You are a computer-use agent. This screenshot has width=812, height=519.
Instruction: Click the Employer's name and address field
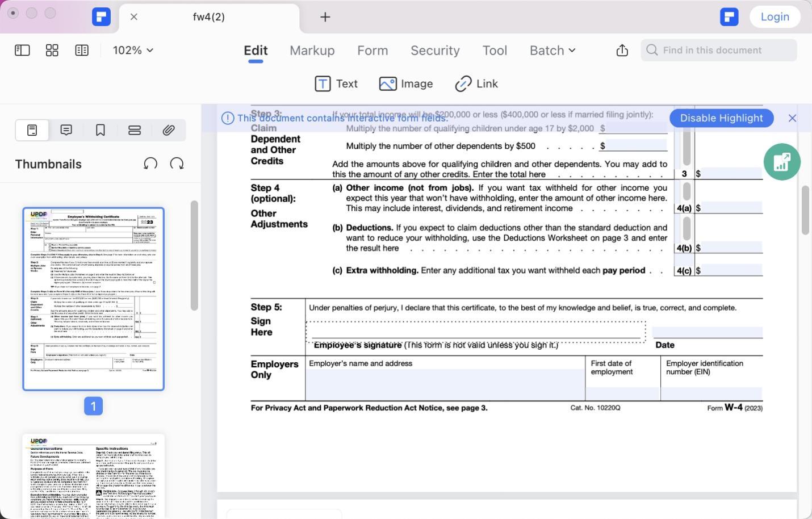(445, 384)
